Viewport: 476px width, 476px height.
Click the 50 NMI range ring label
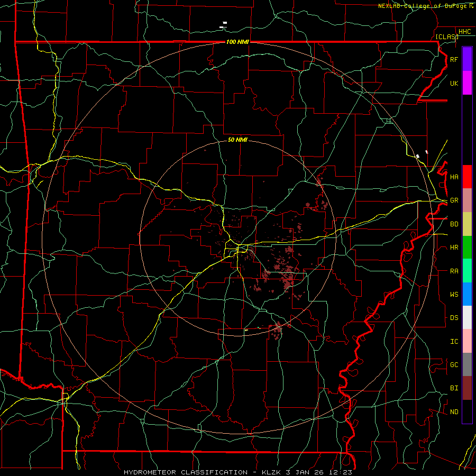tap(237, 140)
